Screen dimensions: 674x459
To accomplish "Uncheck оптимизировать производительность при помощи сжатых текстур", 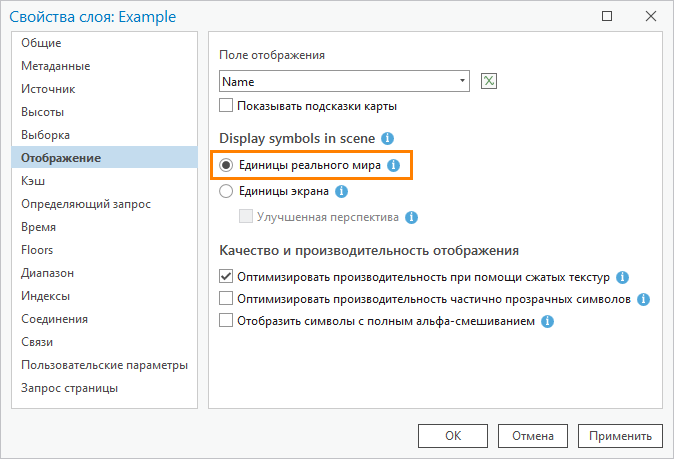I will pos(226,276).
